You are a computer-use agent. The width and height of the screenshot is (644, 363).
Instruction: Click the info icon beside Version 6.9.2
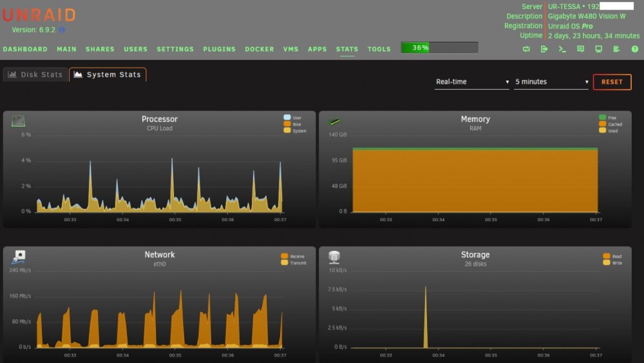pos(62,30)
